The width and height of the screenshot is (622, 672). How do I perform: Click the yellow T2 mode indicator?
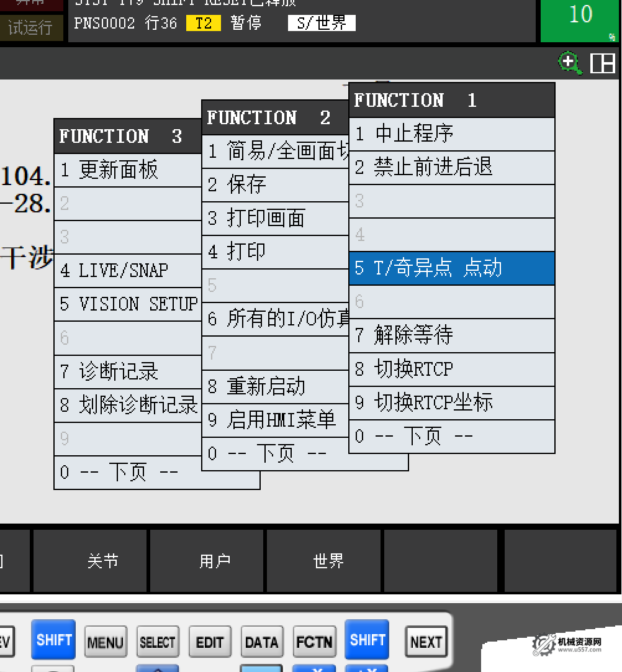pyautogui.click(x=204, y=24)
